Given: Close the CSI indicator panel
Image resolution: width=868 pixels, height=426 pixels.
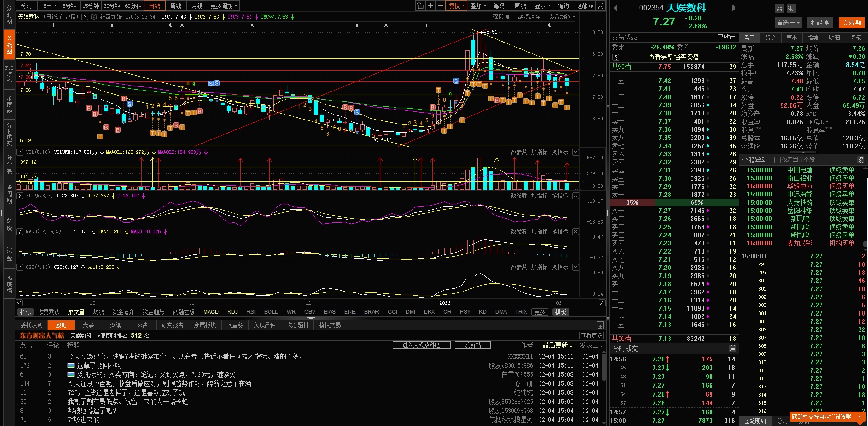Looking at the screenshot, I should click(x=575, y=267).
